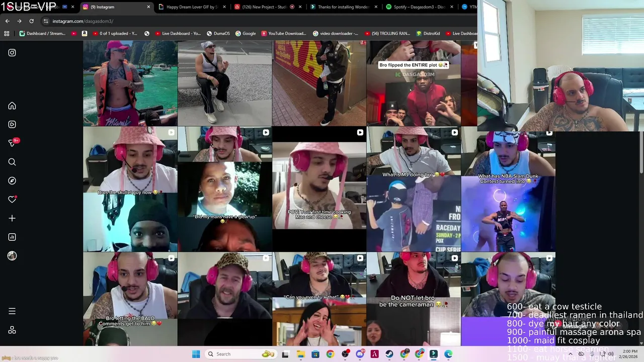This screenshot has width=644, height=362.
Task: Open the More hamburger menu in sidebar
Action: click(x=12, y=311)
